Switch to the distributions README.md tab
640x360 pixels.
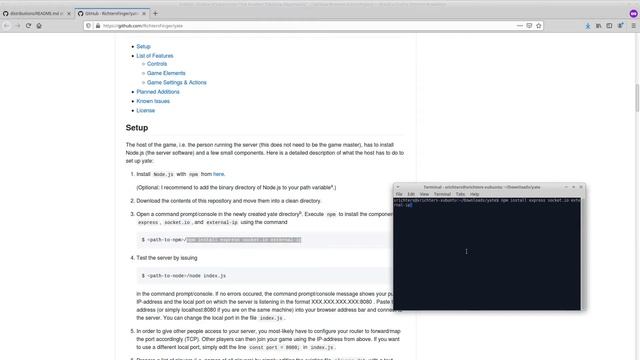[37, 13]
